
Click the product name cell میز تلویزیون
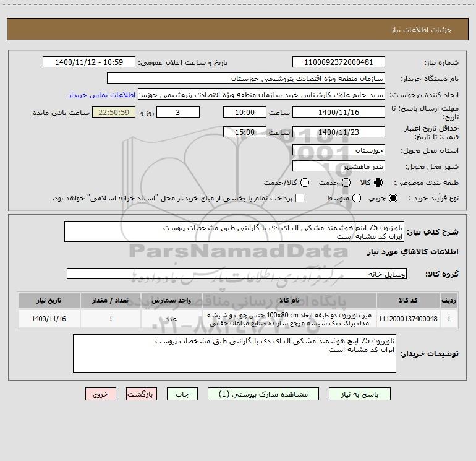[x=289, y=319]
